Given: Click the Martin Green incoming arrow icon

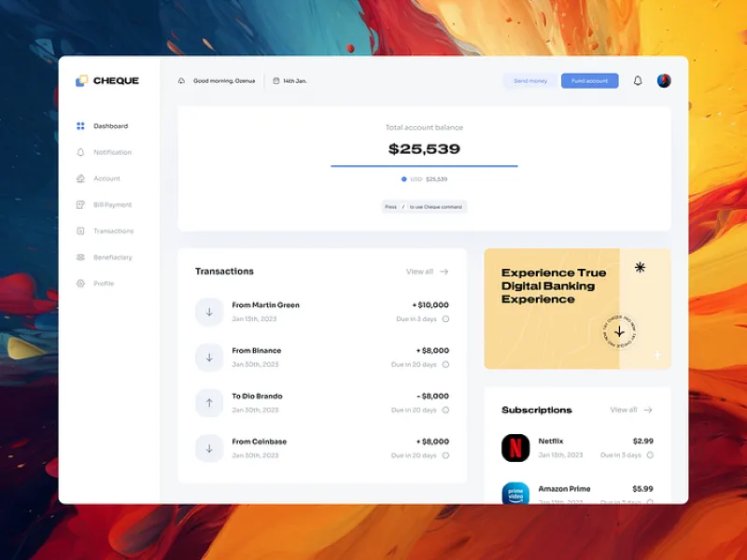Looking at the screenshot, I should pyautogui.click(x=209, y=312).
